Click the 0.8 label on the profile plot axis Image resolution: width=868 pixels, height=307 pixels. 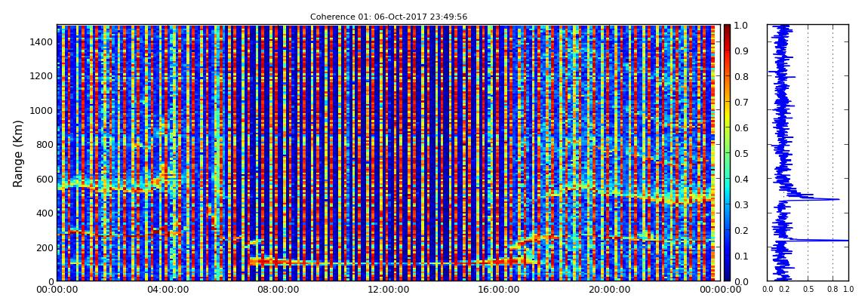click(832, 290)
